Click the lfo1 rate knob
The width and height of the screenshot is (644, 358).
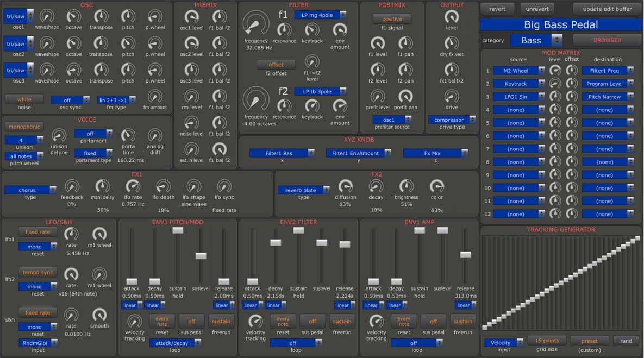point(71,234)
